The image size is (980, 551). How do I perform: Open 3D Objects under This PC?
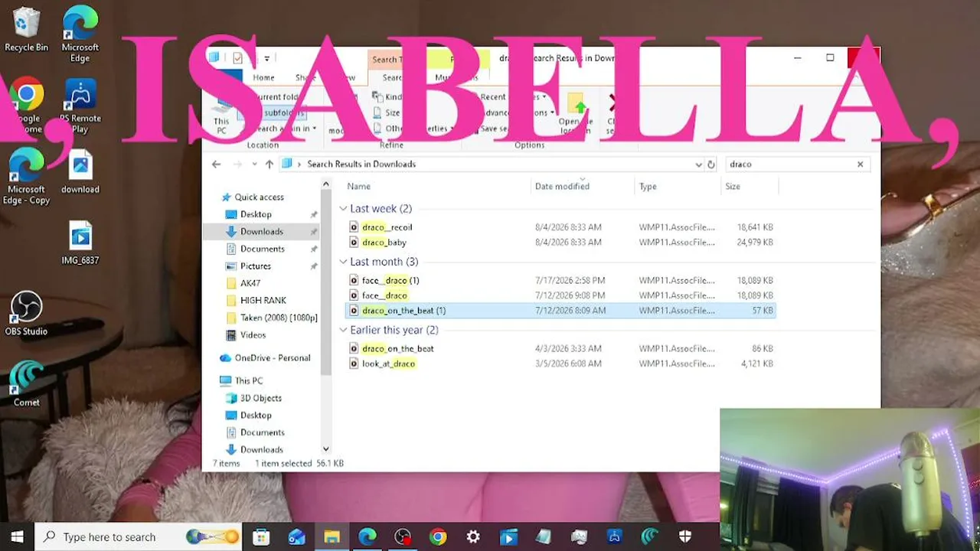point(260,398)
